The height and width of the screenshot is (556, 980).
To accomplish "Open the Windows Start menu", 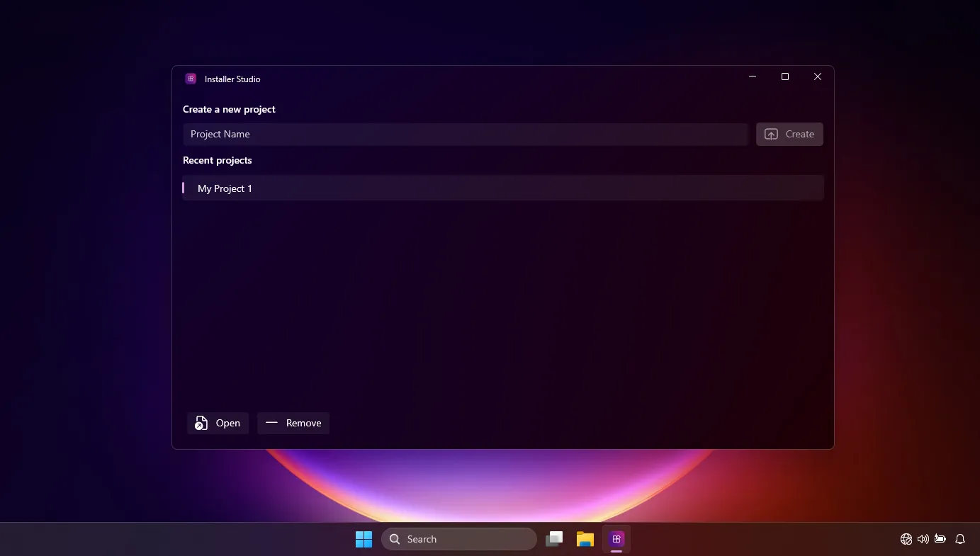I will [364, 539].
